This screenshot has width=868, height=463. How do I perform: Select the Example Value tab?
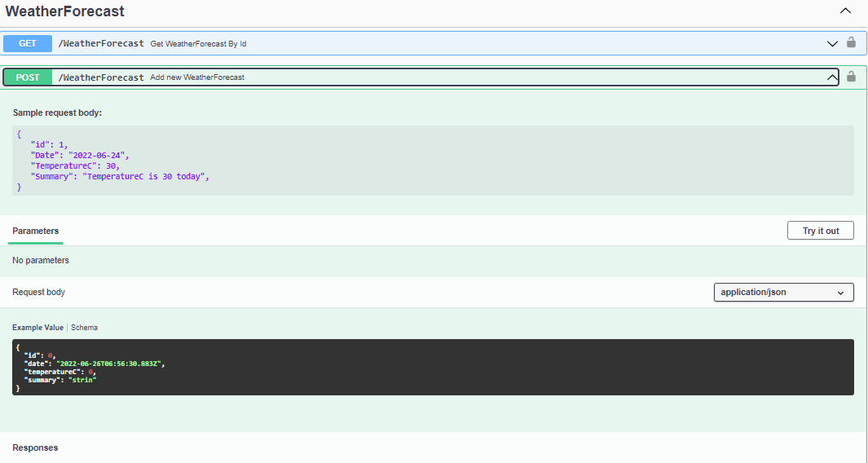(37, 328)
